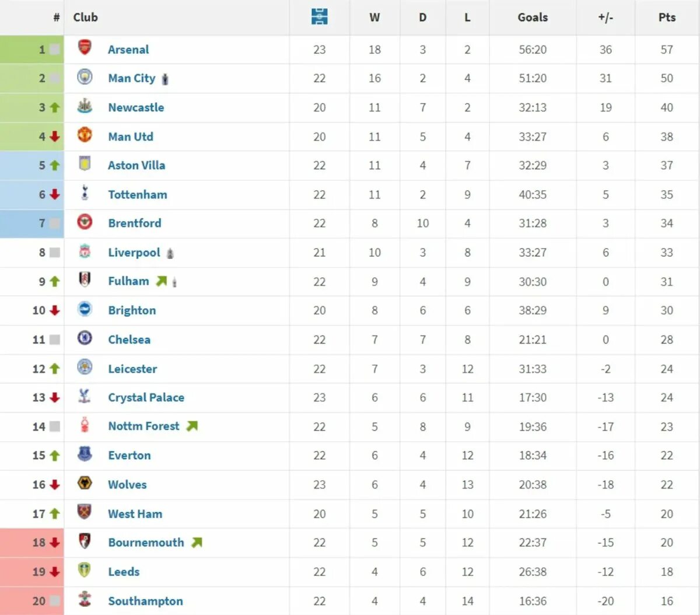Image resolution: width=700 pixels, height=615 pixels.
Task: Click the red relegation zone cell 19
Action: point(32,572)
